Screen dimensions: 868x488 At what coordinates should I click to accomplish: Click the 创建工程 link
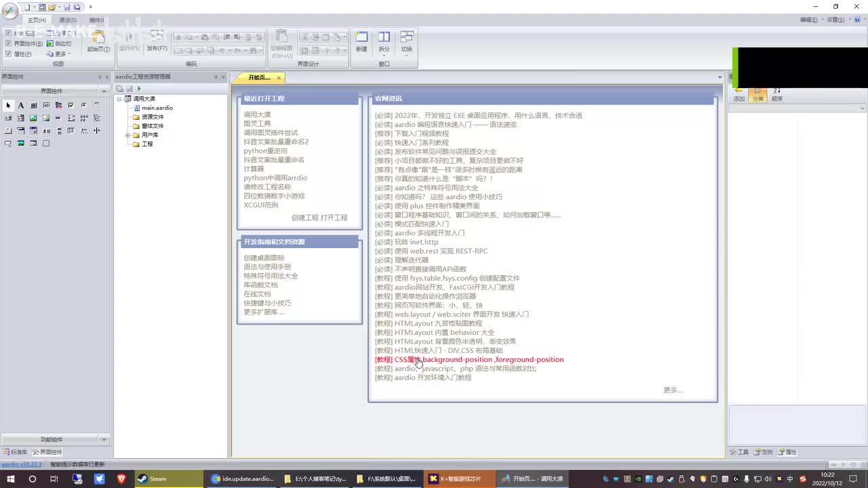(x=304, y=218)
